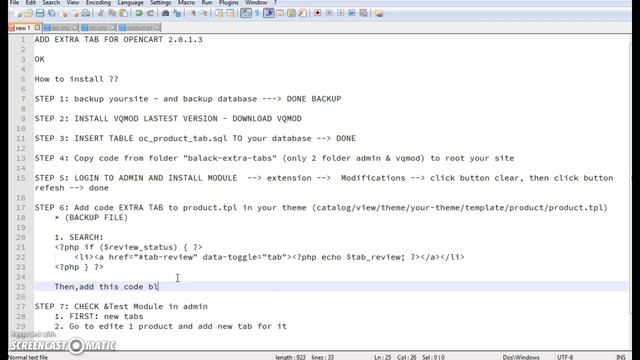Redo edit with toolbar Redo arrow
This screenshot has width=640, height=360.
tap(150, 13)
